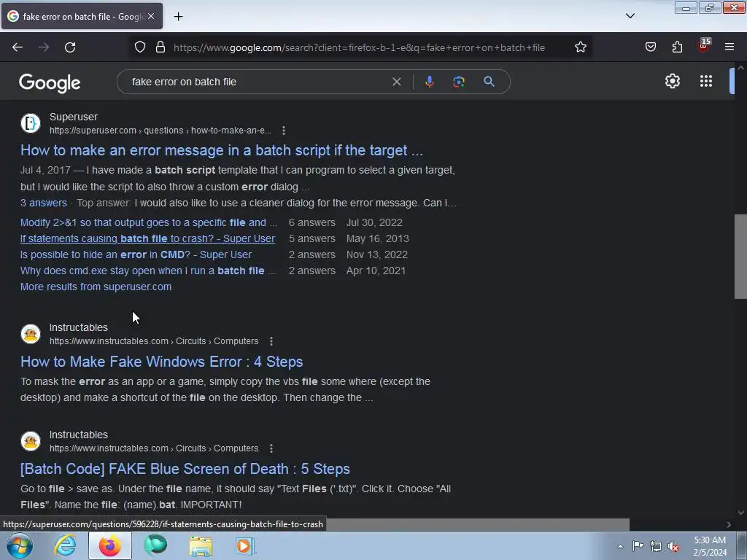The width and height of the screenshot is (747, 560).
Task: Submit search with magnifier icon
Action: click(489, 82)
